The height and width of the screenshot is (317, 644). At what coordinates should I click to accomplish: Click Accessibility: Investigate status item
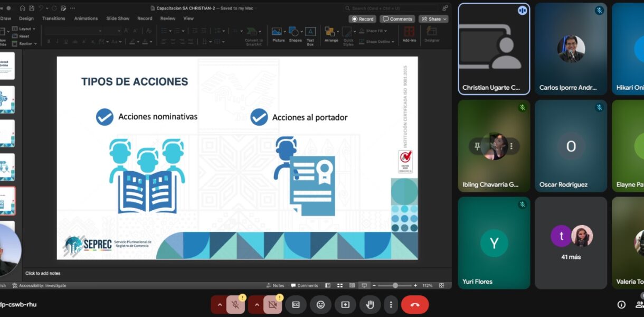click(x=39, y=285)
